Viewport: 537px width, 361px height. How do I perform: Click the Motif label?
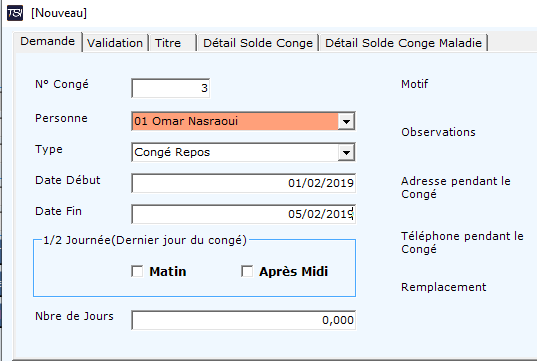(x=415, y=84)
